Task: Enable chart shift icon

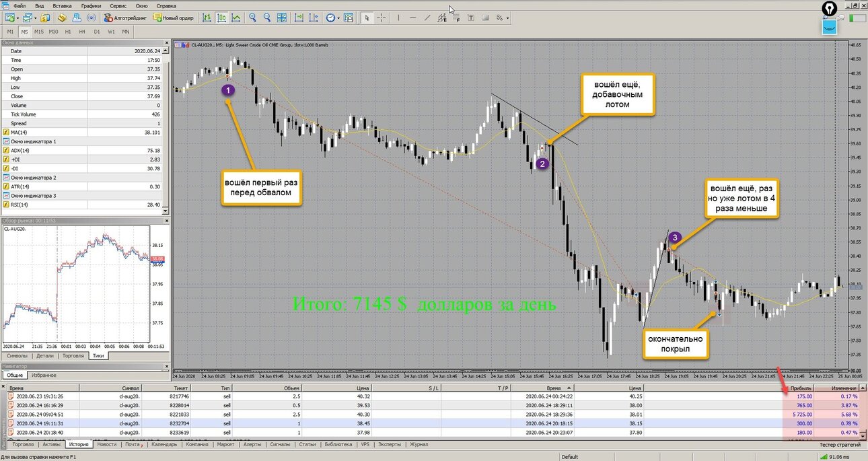Action: tap(314, 18)
